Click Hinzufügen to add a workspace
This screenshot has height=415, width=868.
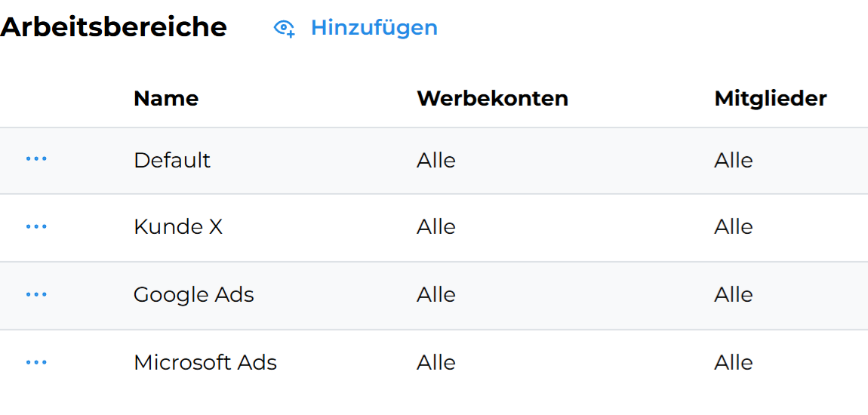tap(374, 28)
